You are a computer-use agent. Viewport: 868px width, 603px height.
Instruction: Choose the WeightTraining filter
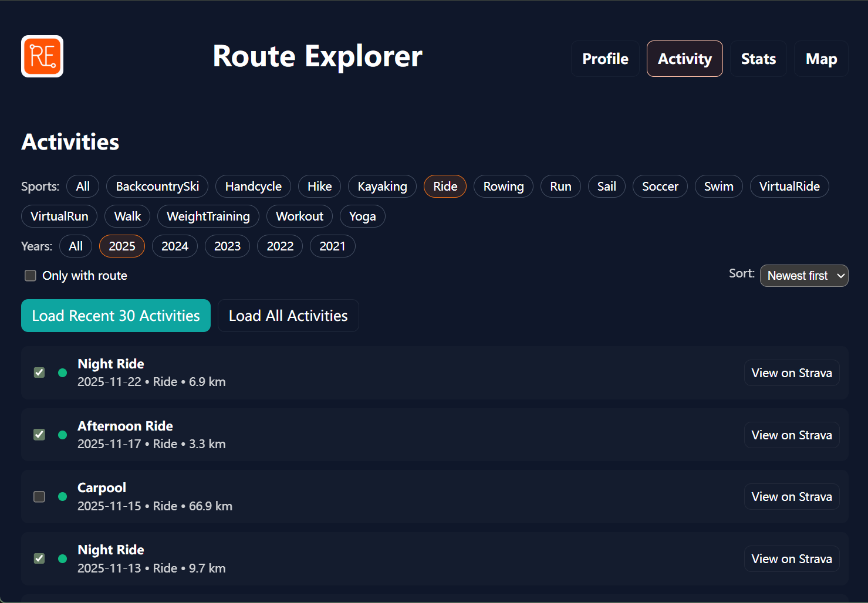(208, 216)
